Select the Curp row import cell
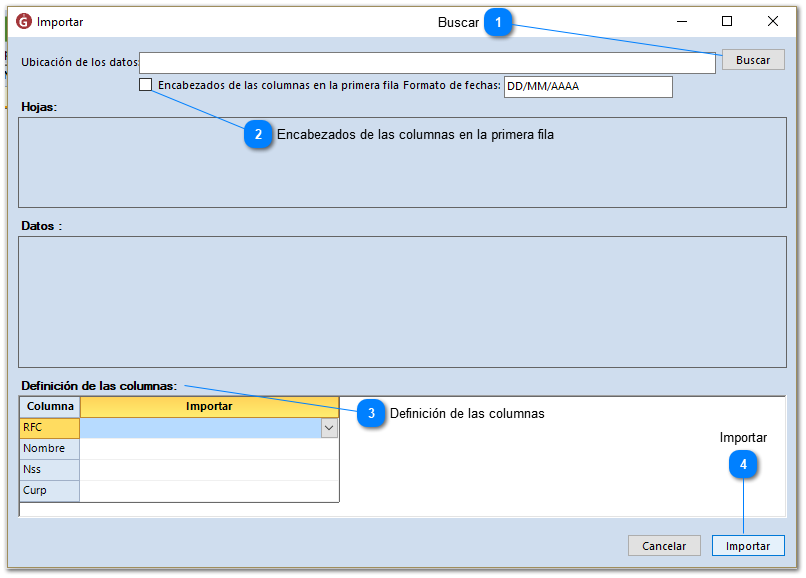This screenshot has width=806, height=578. tap(208, 491)
